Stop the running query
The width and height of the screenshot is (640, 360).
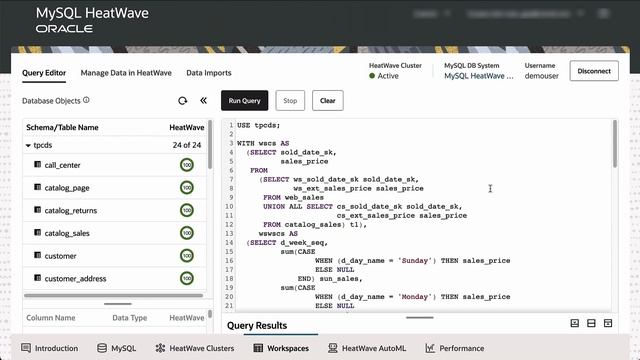[x=290, y=100]
